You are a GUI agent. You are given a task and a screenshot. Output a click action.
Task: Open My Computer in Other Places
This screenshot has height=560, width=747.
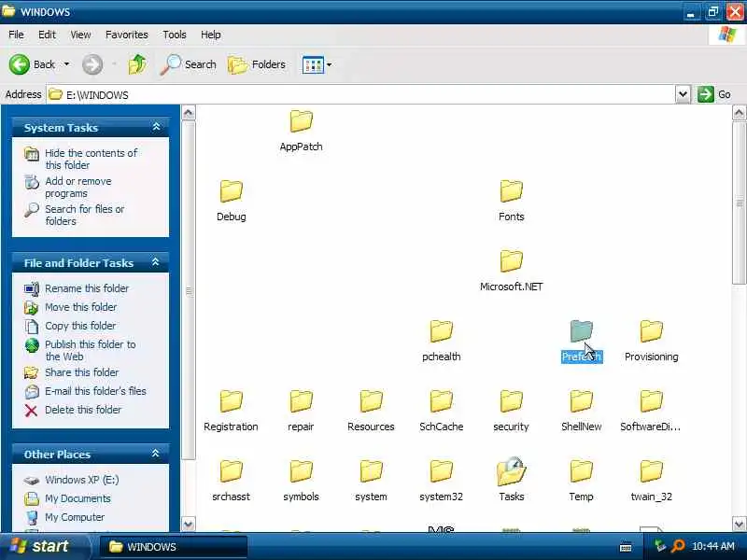tap(75, 517)
